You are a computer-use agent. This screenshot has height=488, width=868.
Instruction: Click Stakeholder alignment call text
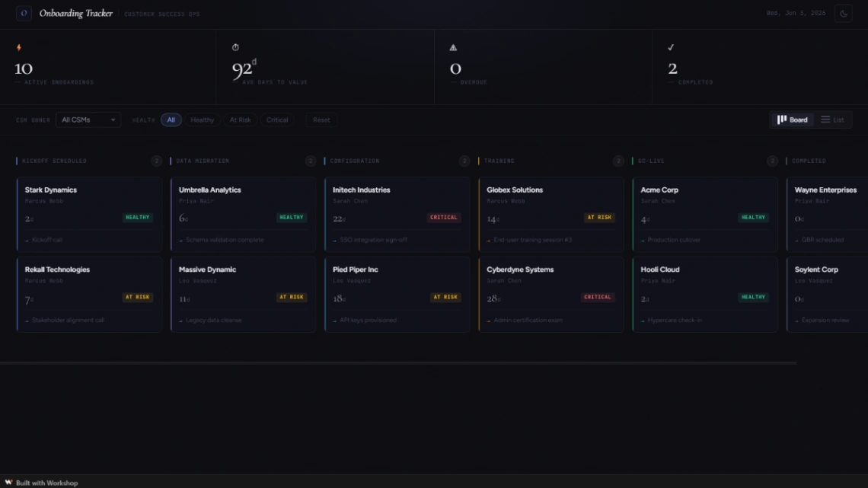(68, 321)
